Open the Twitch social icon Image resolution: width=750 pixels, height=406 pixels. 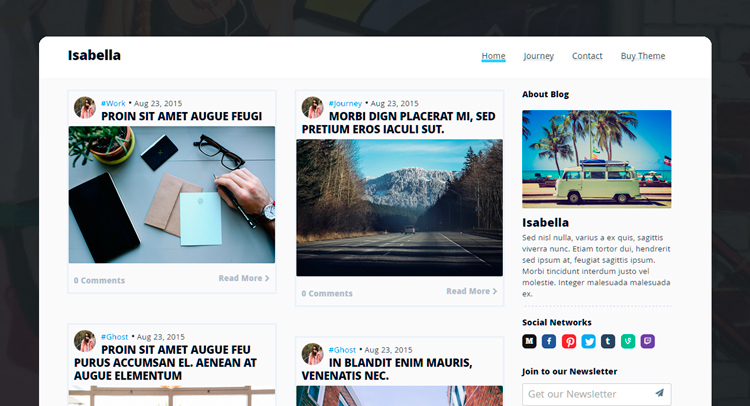pyautogui.click(x=648, y=341)
